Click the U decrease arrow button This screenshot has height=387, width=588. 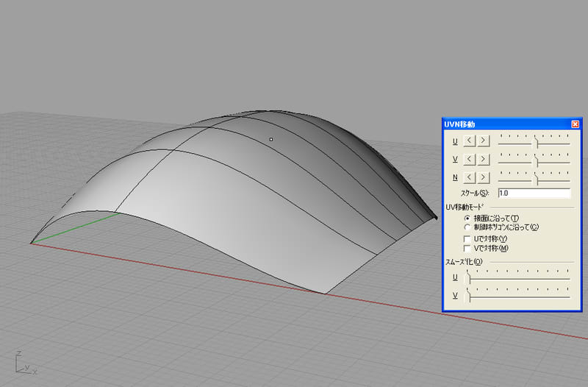point(469,141)
